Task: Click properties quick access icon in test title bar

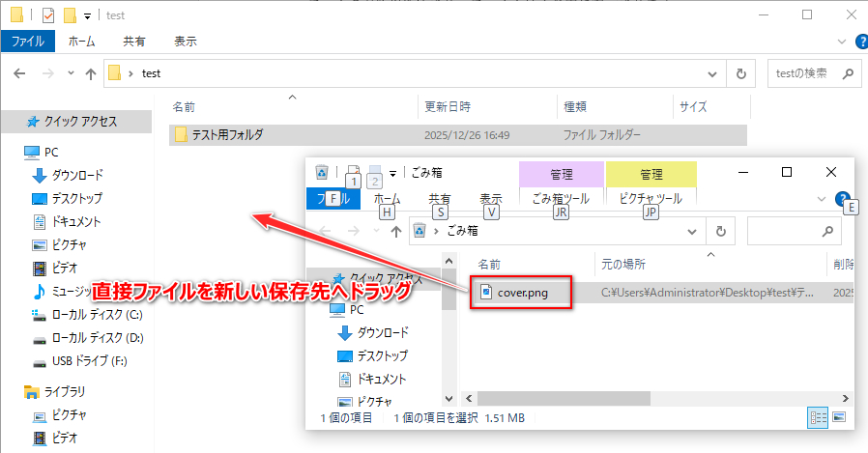Action: 48,14
